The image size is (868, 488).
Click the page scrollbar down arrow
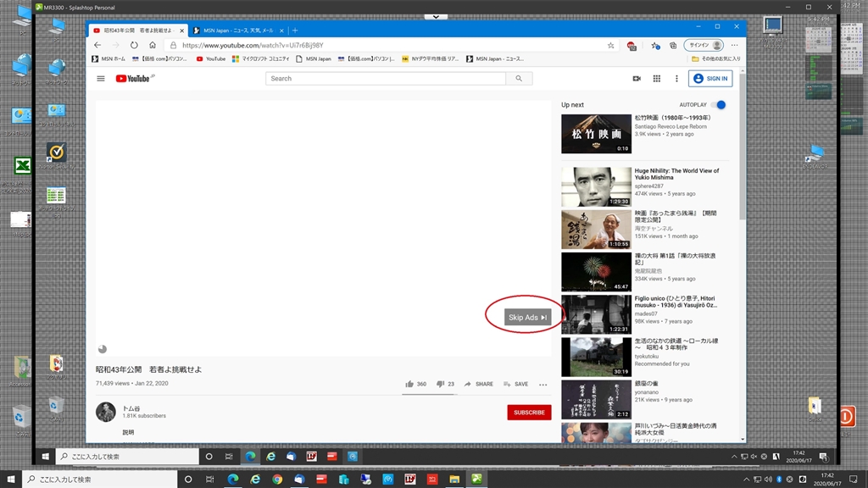[x=743, y=440]
